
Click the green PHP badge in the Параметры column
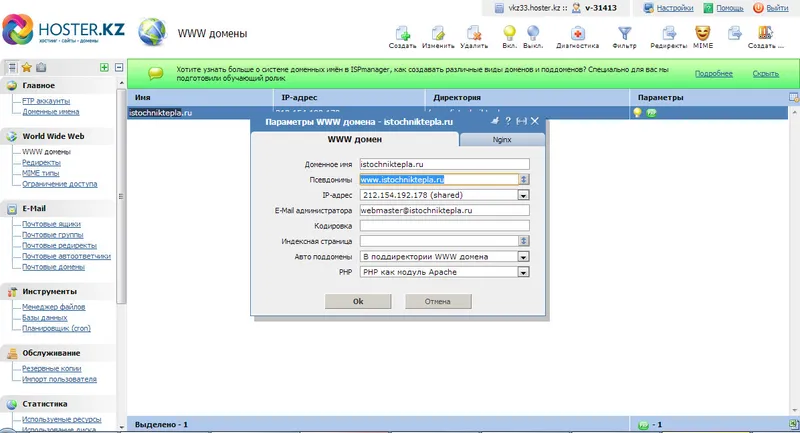(651, 113)
